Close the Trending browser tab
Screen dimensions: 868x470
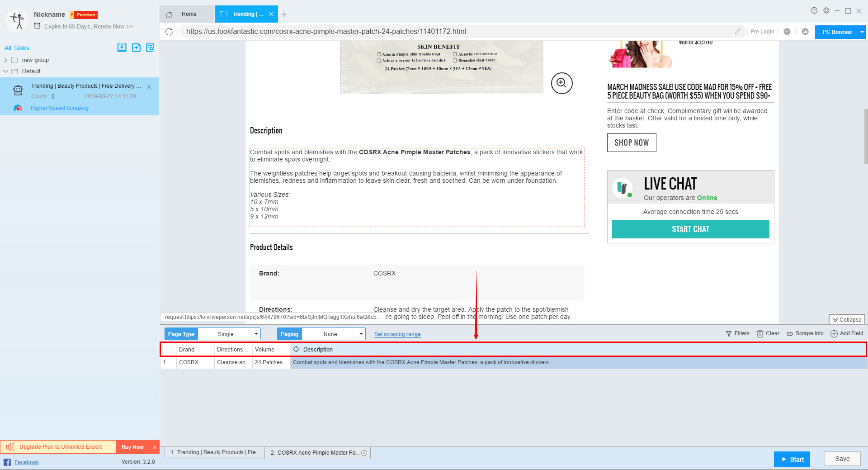pyautogui.click(x=271, y=14)
